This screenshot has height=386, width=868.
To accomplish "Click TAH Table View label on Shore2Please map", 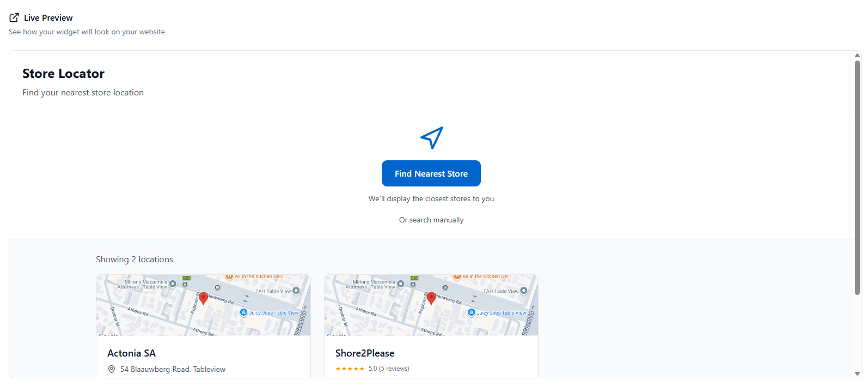I will coord(501,291).
